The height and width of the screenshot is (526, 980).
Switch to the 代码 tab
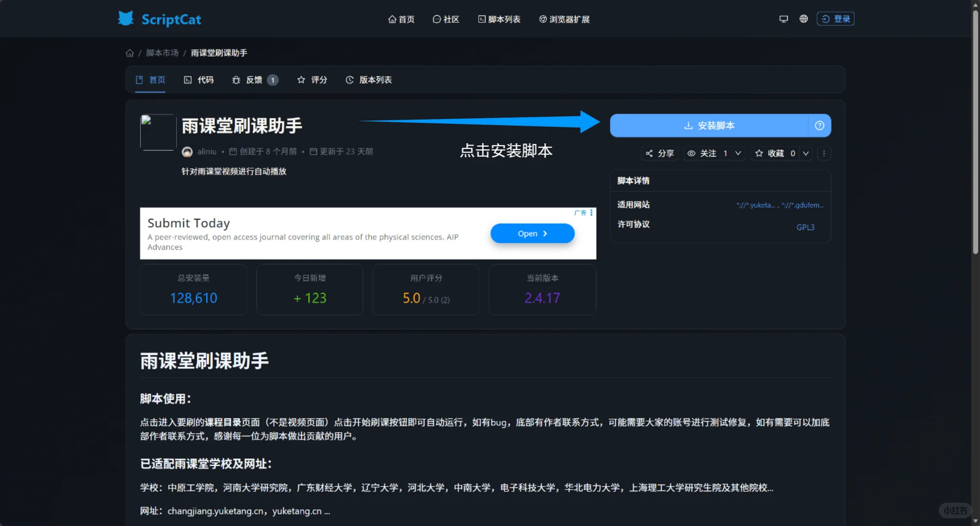[x=199, y=79]
